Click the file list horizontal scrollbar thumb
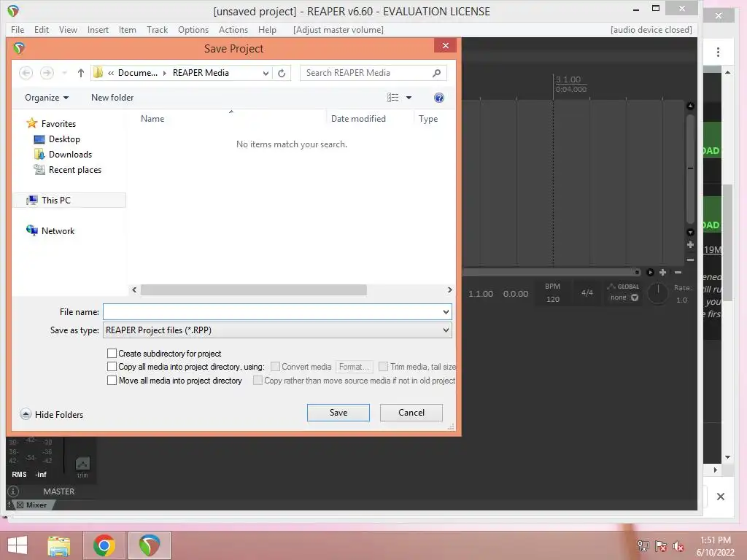Screen dimensions: 747x560 tap(253, 290)
